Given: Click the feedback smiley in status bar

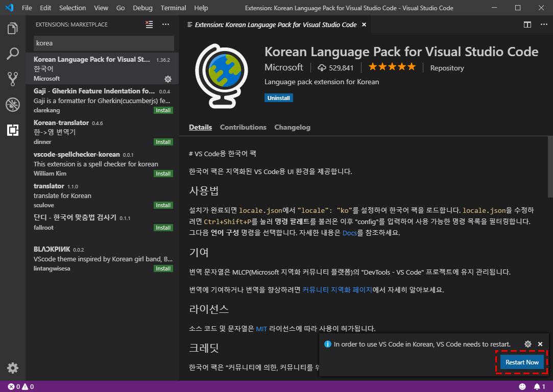Looking at the screenshot, I should [522, 387].
